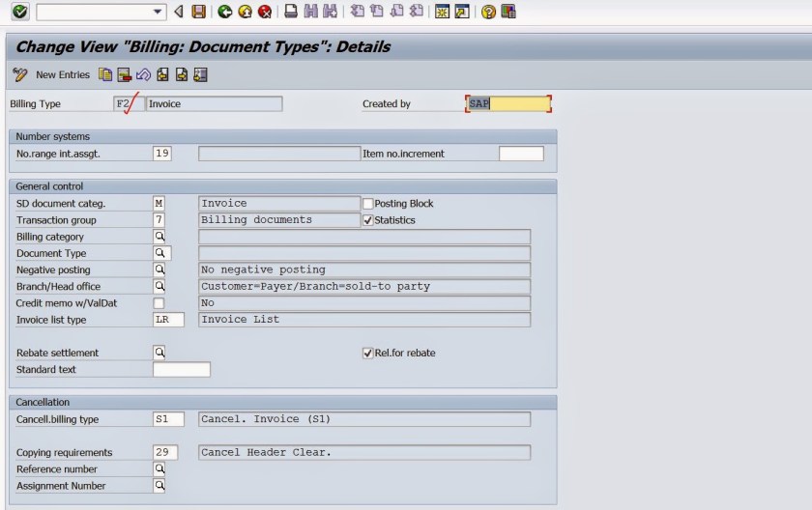Click the Item no.increment field
Screen dimensions: 812x510
[x=521, y=154]
